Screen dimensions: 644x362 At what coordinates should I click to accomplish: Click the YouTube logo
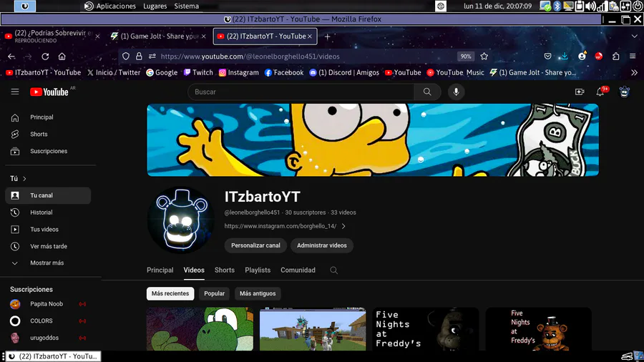(x=49, y=92)
